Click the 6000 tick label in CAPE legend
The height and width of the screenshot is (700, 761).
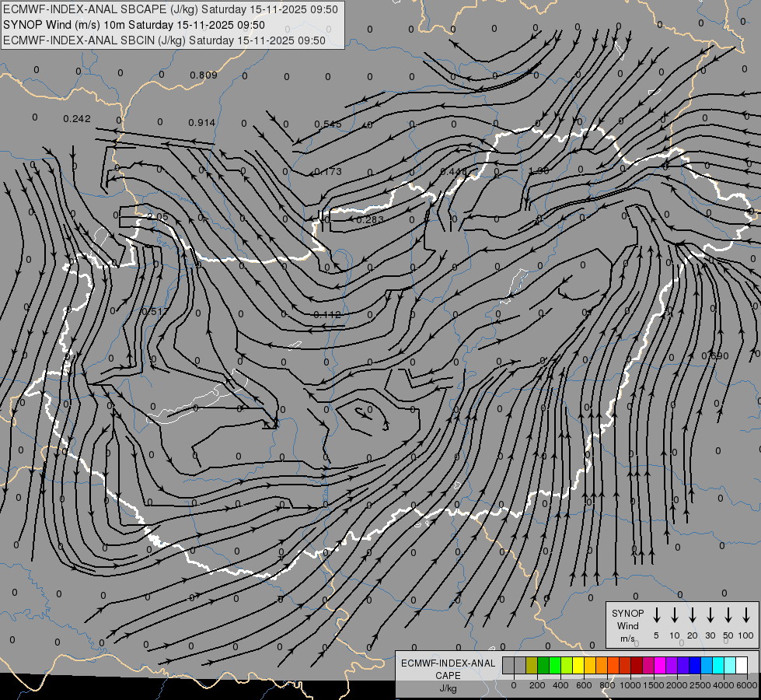tap(747, 685)
